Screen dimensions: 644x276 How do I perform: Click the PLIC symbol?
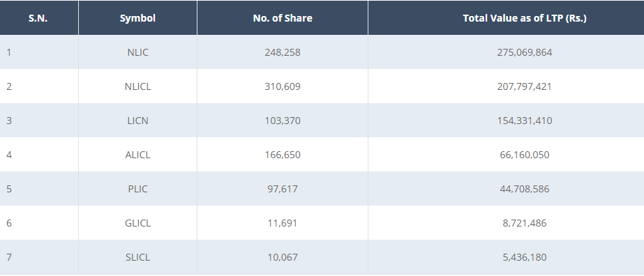pyautogui.click(x=137, y=189)
